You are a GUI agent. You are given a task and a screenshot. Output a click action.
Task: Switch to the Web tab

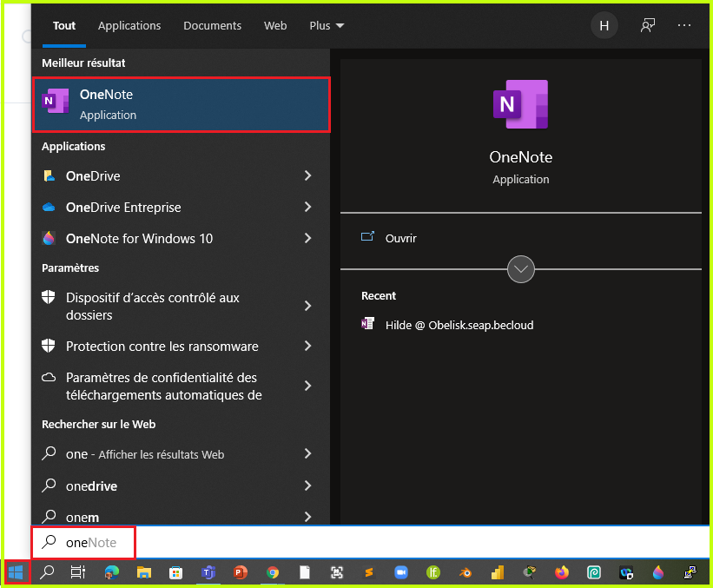(275, 25)
